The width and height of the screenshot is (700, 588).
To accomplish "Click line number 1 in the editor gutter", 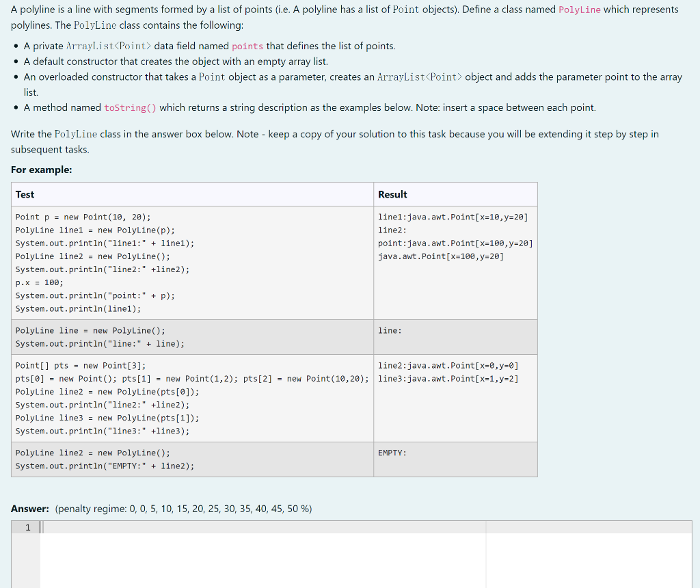I will coord(27,526).
